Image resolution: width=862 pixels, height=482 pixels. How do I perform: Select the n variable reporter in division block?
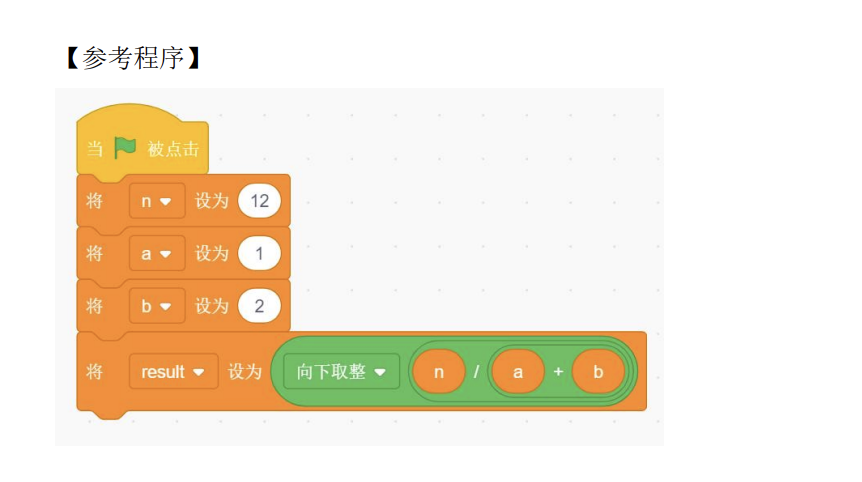click(438, 372)
